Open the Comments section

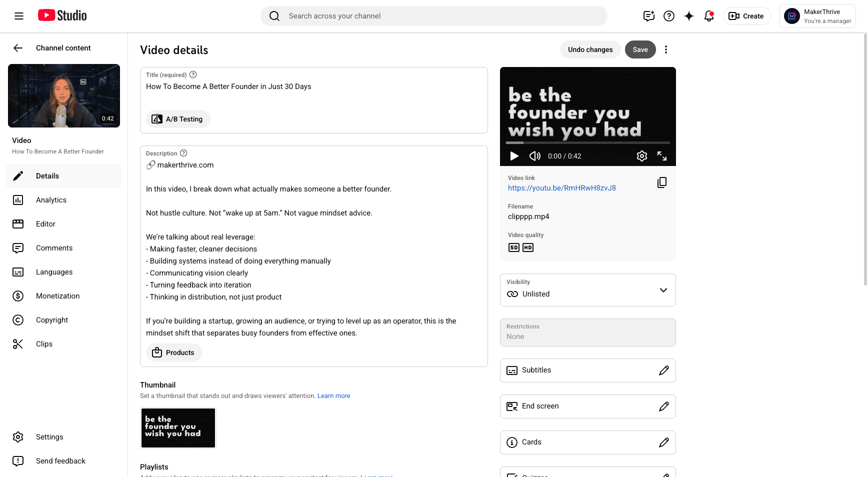[x=64, y=248]
